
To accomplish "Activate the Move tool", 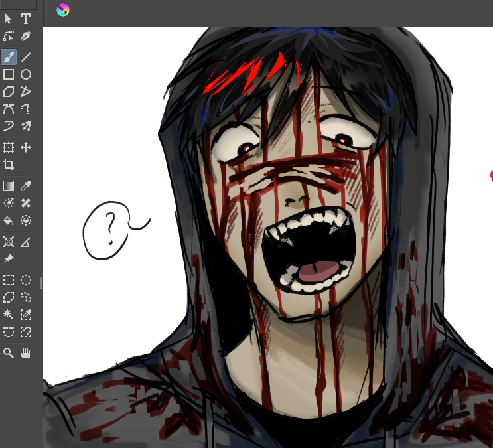I will pyautogui.click(x=26, y=147).
